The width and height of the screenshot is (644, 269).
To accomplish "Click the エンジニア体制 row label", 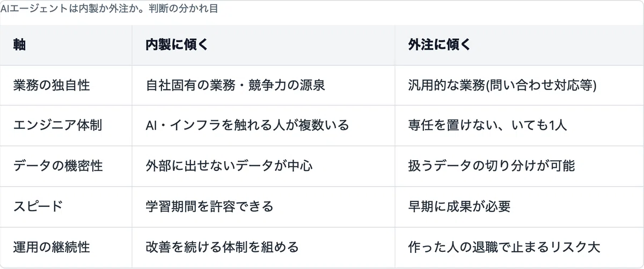I will [58, 126].
